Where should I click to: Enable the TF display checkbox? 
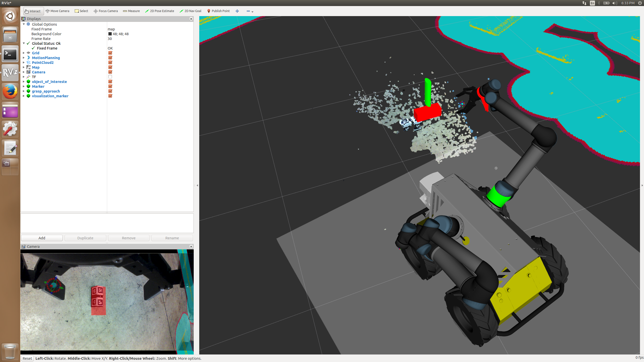pos(110,77)
